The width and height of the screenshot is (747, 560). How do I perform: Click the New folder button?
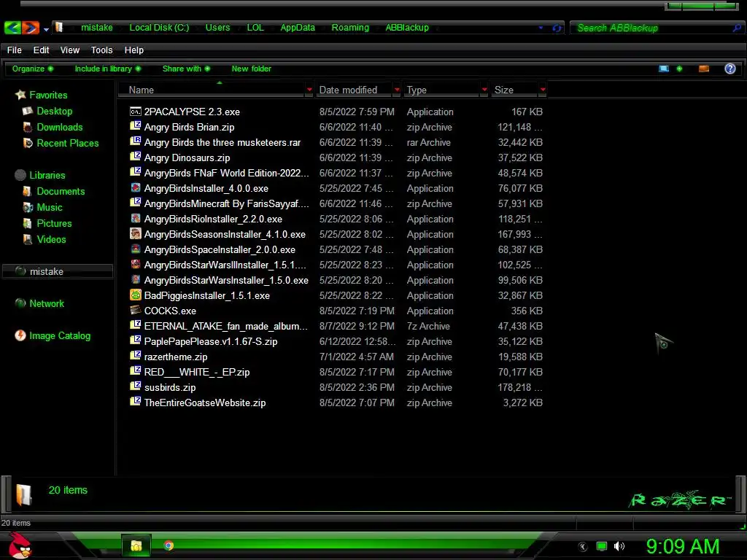tap(251, 69)
